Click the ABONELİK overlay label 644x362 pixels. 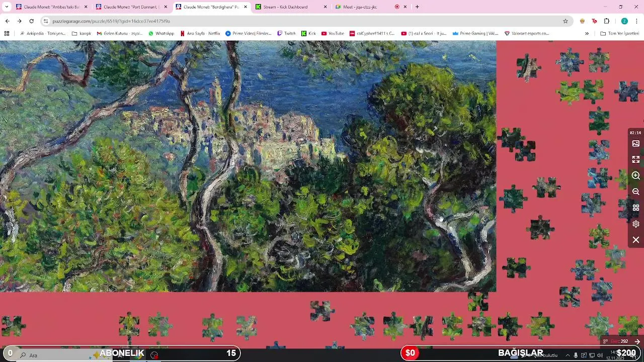(122, 353)
